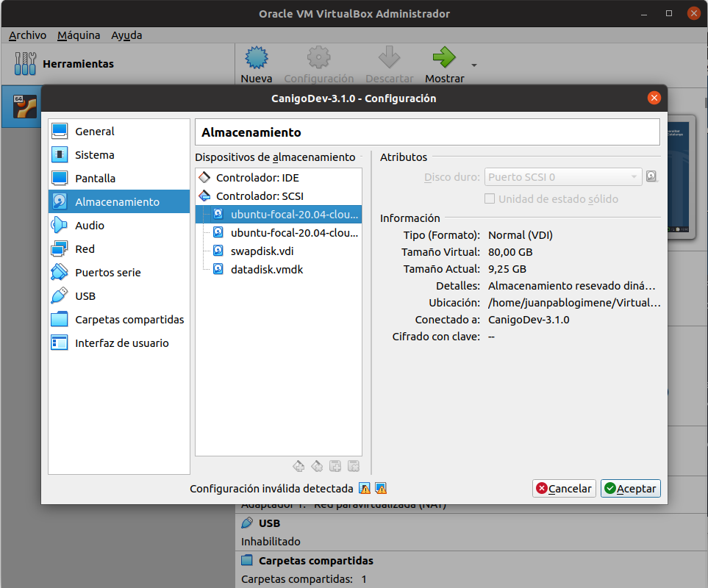Open Interfaz de usuario settings
Screen dimensions: 708x588
point(119,343)
